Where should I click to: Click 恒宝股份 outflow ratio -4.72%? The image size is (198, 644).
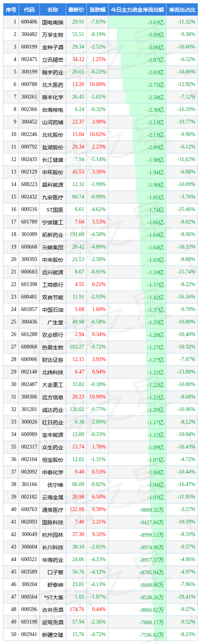point(188,460)
